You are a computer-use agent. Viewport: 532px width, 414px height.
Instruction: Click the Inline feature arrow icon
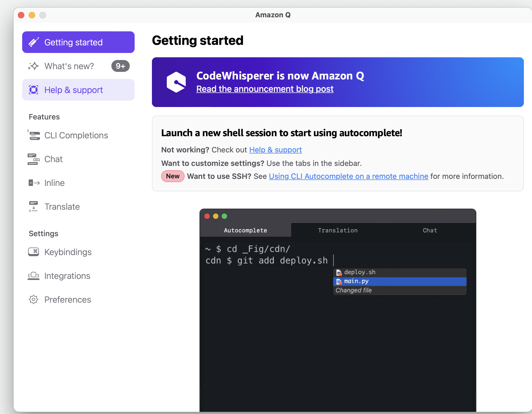[x=34, y=183]
